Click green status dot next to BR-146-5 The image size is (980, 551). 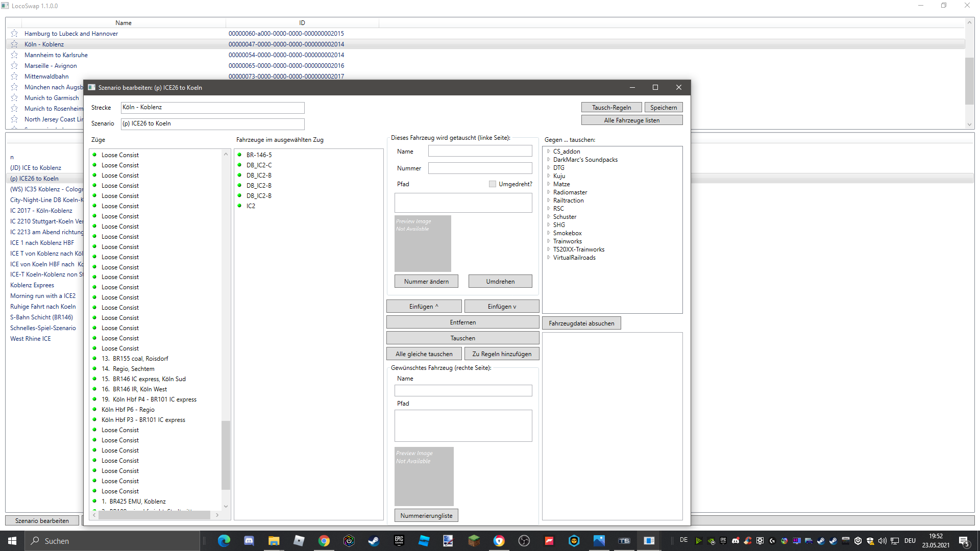click(239, 155)
